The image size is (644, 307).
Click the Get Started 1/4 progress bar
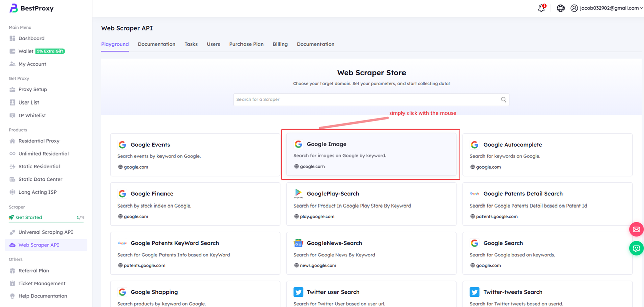click(46, 222)
